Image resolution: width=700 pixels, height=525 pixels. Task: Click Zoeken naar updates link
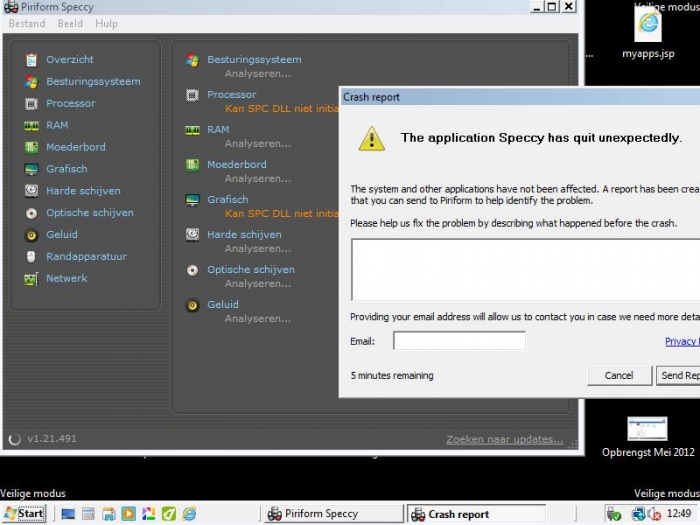pyautogui.click(x=504, y=439)
